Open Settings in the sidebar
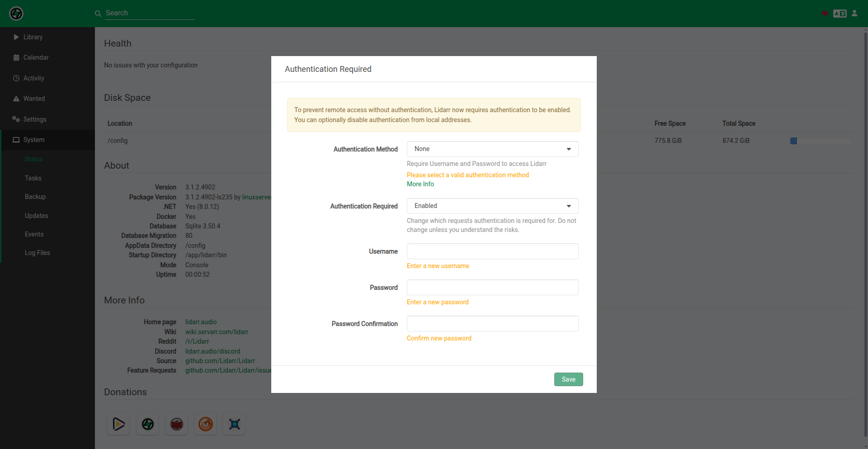The width and height of the screenshot is (868, 449). click(35, 119)
